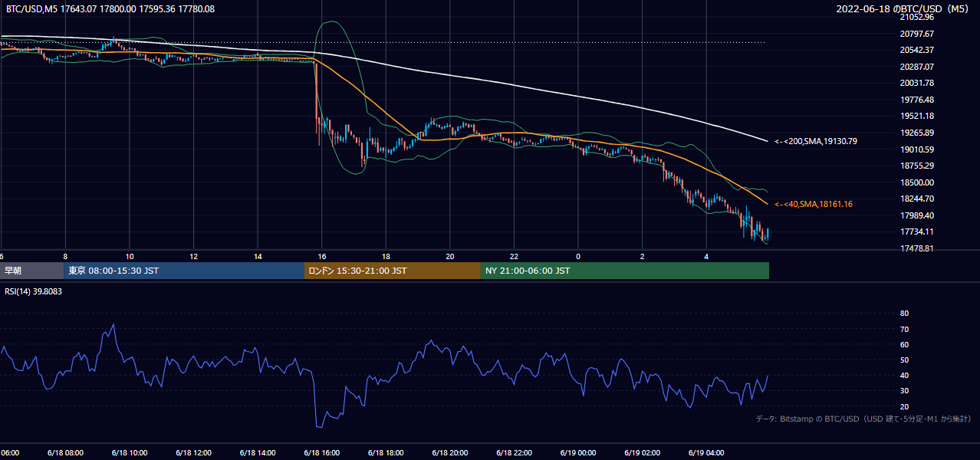Click the 6/18 14:00 date label
The image size is (980, 460).
pos(258,452)
